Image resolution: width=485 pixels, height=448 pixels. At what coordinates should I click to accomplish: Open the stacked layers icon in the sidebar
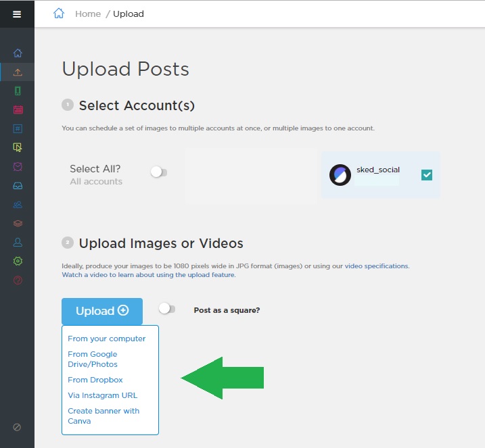(x=18, y=224)
